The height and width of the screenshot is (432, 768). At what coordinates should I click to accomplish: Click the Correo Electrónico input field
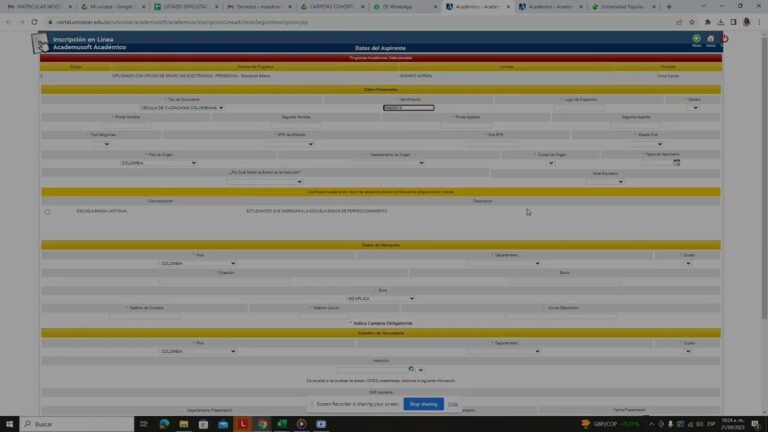click(561, 316)
